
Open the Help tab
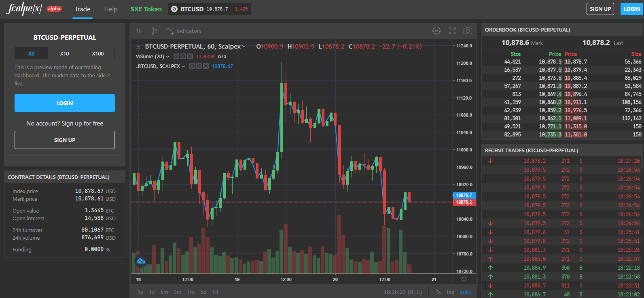click(111, 9)
